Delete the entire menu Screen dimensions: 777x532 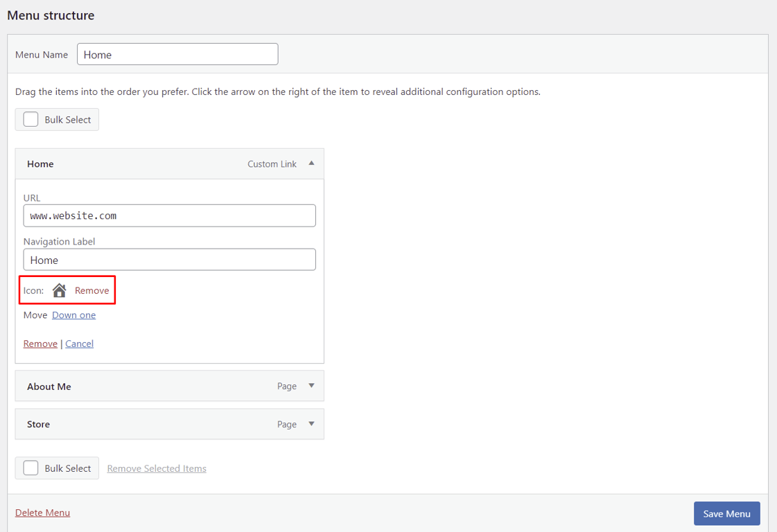pos(42,513)
